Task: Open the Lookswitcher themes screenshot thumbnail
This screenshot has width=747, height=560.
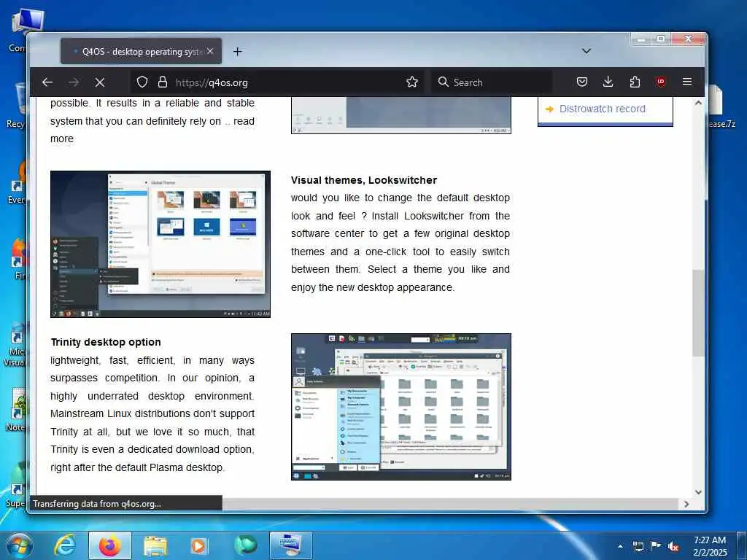Action: 160,244
